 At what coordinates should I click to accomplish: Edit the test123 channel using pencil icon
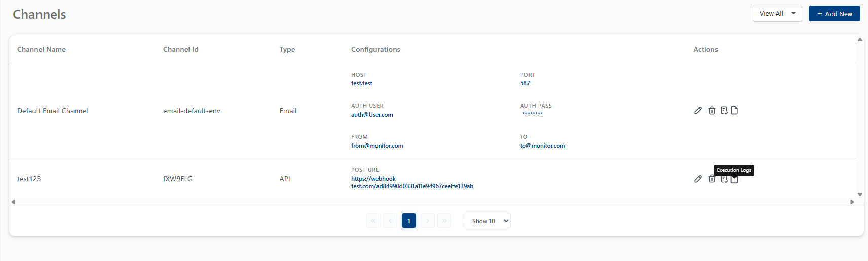(x=698, y=179)
